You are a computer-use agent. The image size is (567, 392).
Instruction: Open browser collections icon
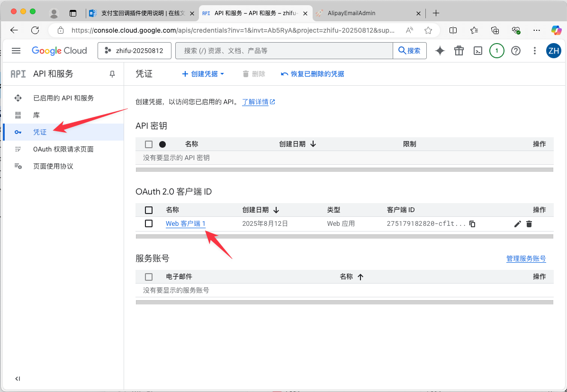pos(495,30)
